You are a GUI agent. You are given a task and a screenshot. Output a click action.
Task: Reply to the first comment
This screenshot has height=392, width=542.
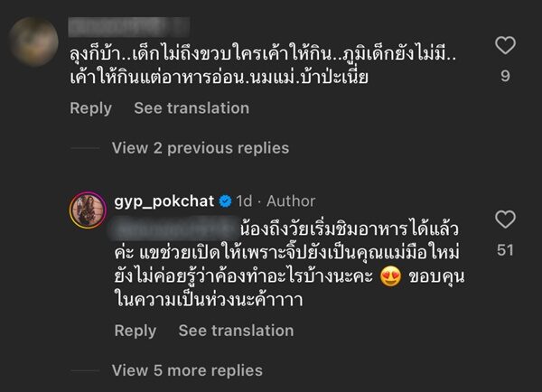(93, 108)
